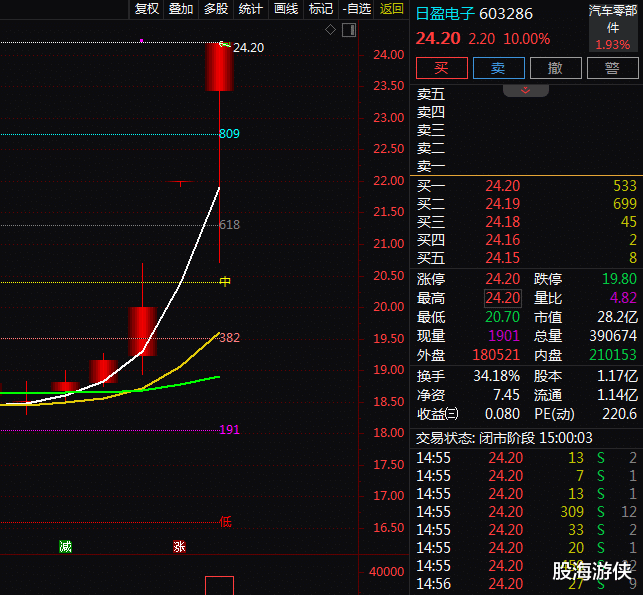This screenshot has width=643, height=595.
Task: Click the 买四 price 24.16
Action: point(503,240)
